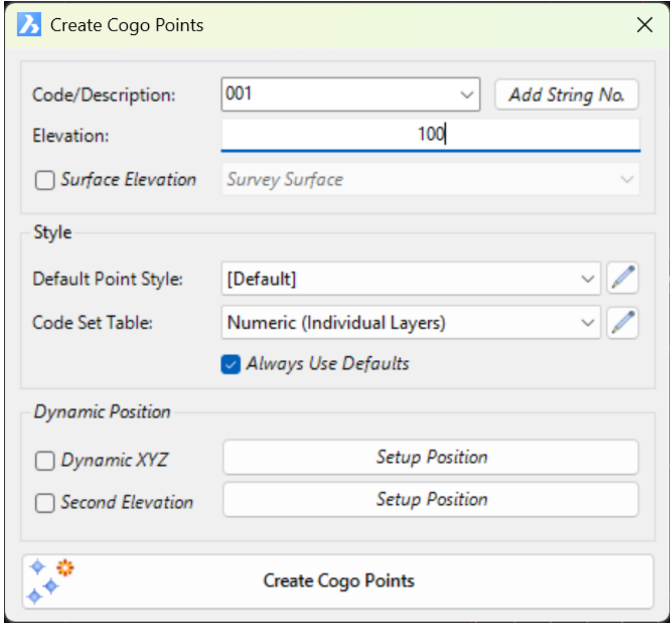Click Setup Position for Dynamic XYZ

(431, 457)
